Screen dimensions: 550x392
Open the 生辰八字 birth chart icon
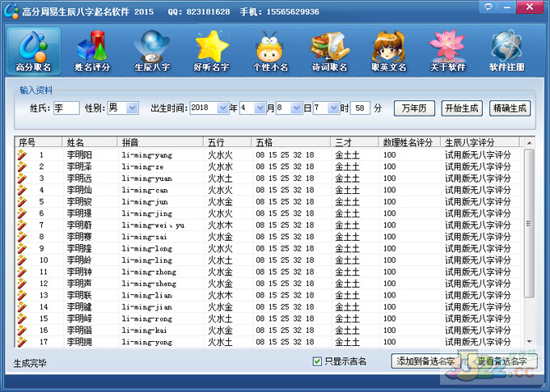pos(151,50)
